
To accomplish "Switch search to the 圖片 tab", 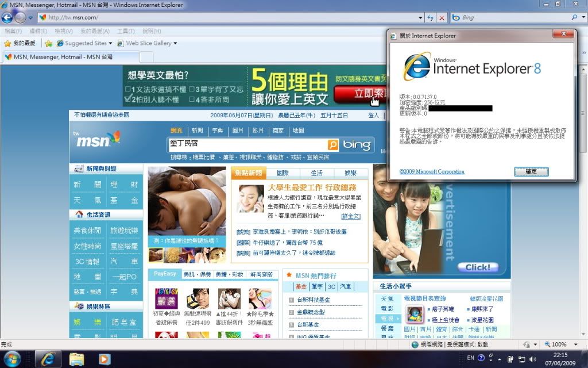I will [238, 131].
